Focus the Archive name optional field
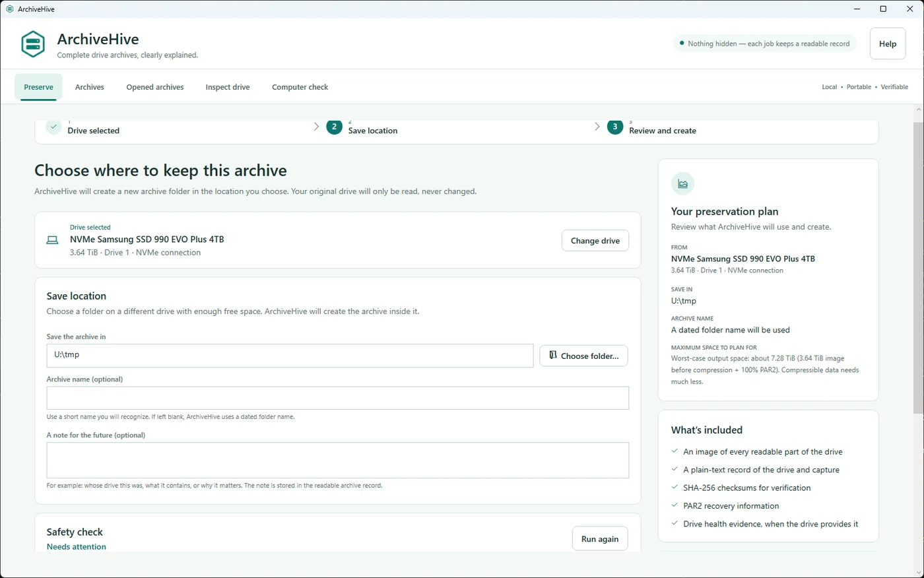The height and width of the screenshot is (578, 924). tap(337, 398)
